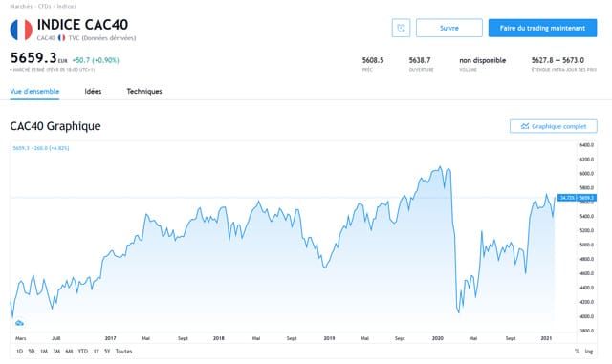Click the 5608.5 previous close value
Screen dimensions: 612x364
point(373,60)
